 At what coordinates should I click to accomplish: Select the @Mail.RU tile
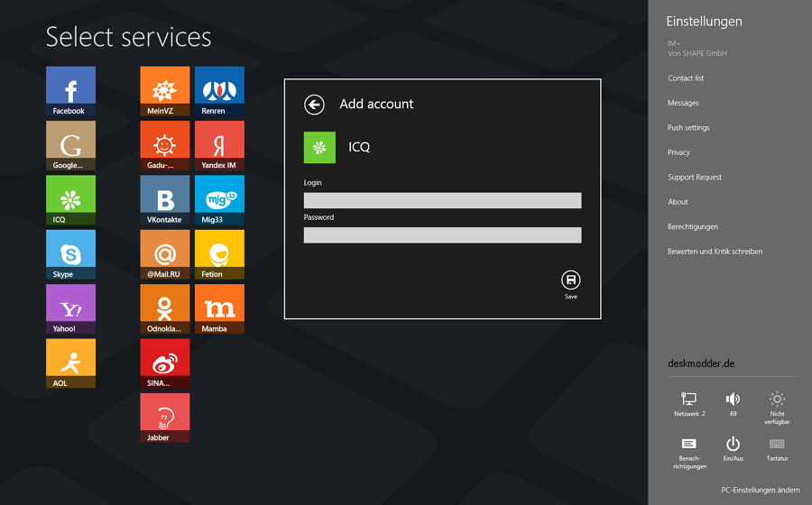[x=165, y=254]
